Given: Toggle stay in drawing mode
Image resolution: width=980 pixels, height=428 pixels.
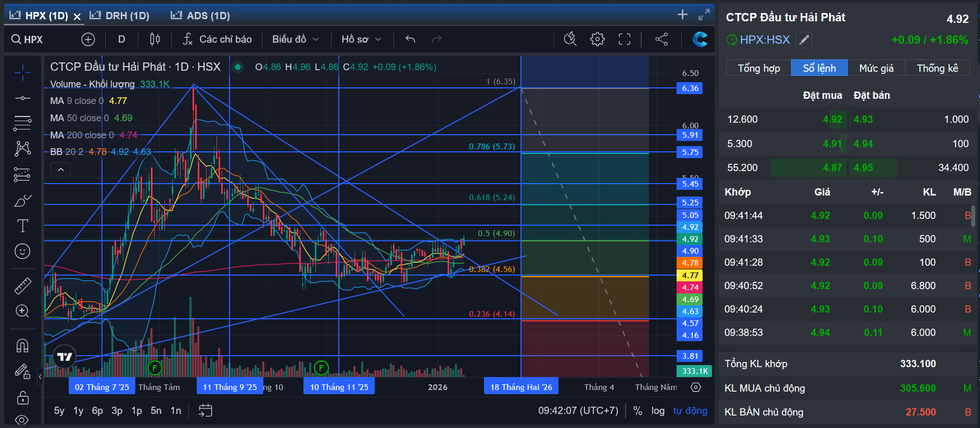Looking at the screenshot, I should pyautogui.click(x=22, y=371).
